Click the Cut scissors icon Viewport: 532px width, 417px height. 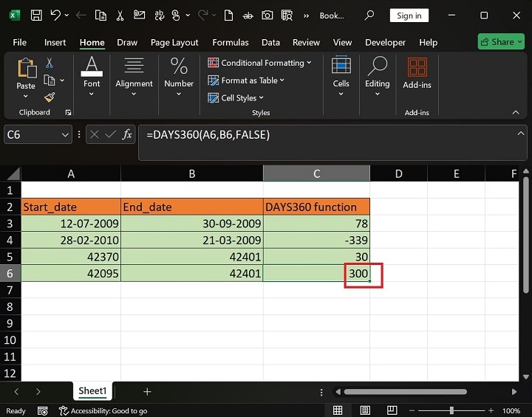click(50, 63)
